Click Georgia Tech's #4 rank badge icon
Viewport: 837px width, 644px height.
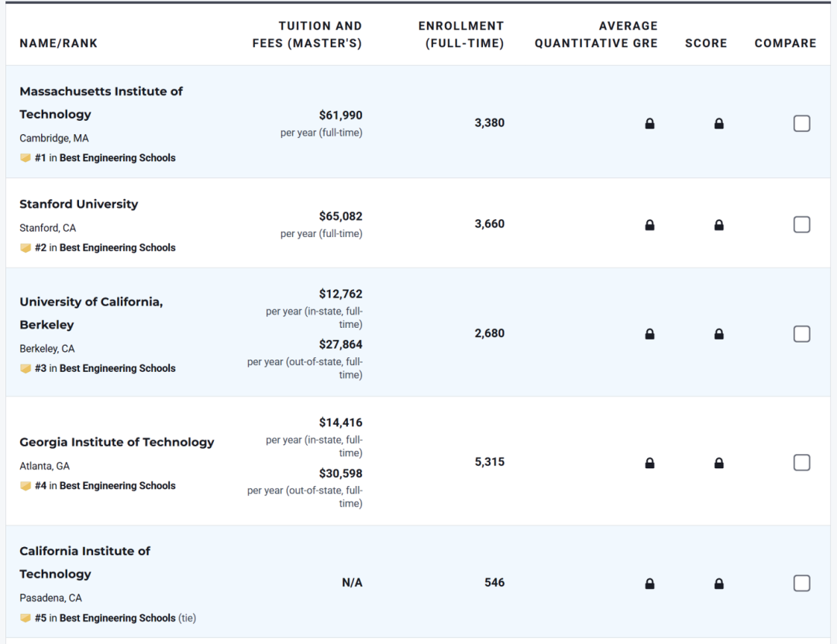coord(25,485)
